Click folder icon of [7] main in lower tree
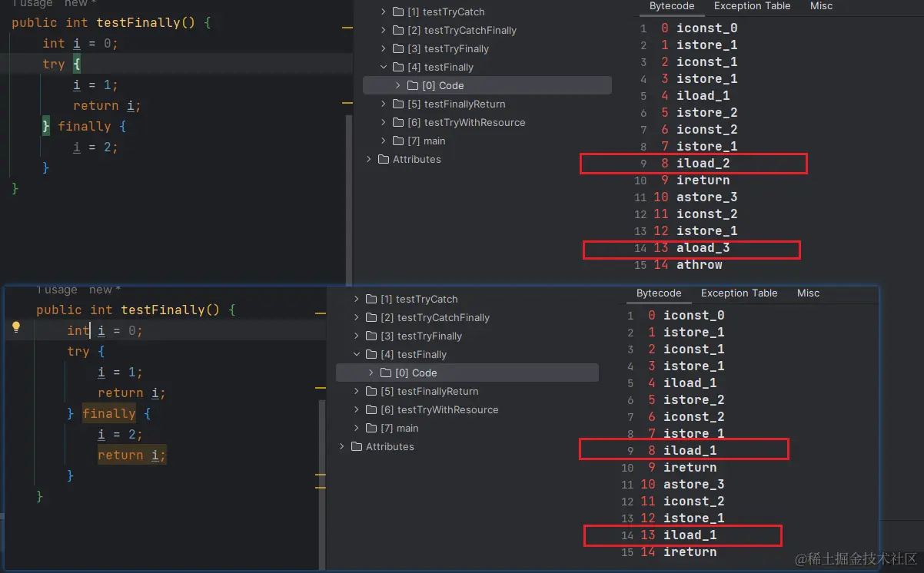 (x=371, y=429)
